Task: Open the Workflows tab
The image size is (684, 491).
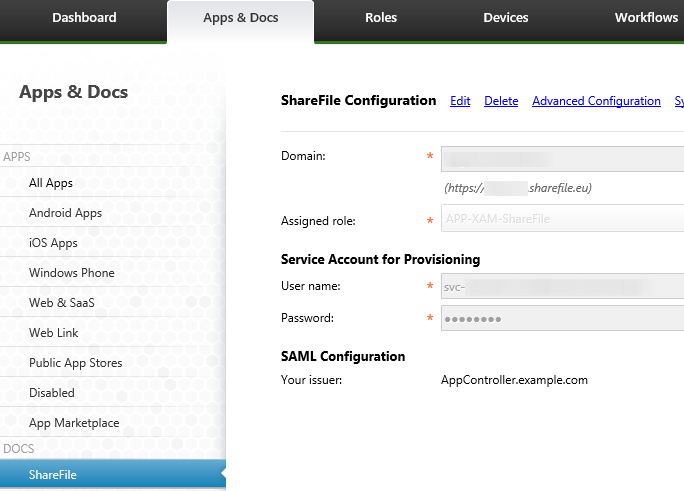Action: coord(646,18)
